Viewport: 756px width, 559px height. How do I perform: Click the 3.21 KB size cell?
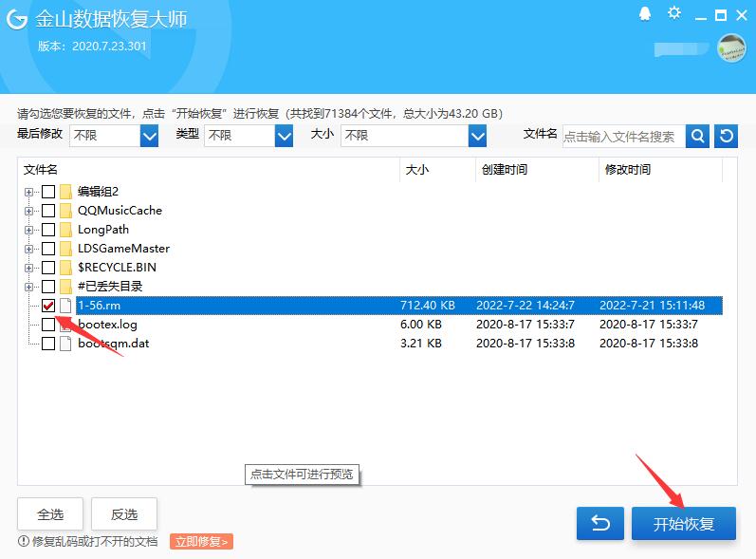tap(421, 344)
